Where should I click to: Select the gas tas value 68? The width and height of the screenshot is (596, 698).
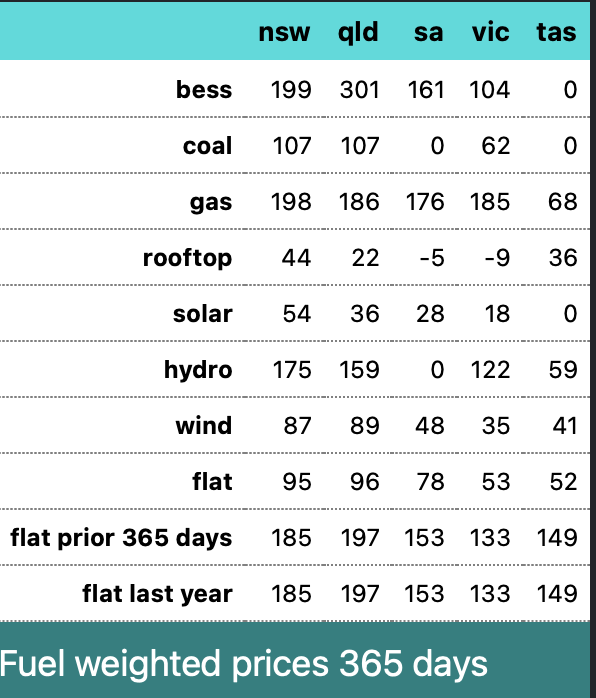pyautogui.click(x=563, y=202)
